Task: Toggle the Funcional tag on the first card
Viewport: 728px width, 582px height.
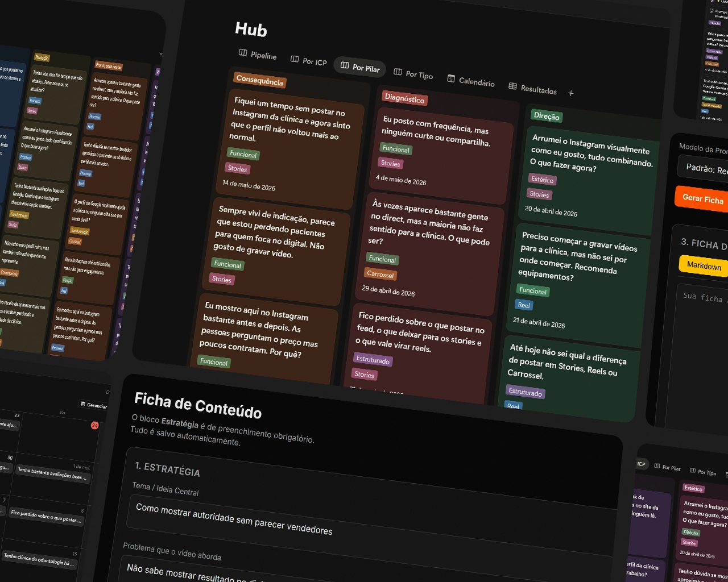Action: (242, 154)
